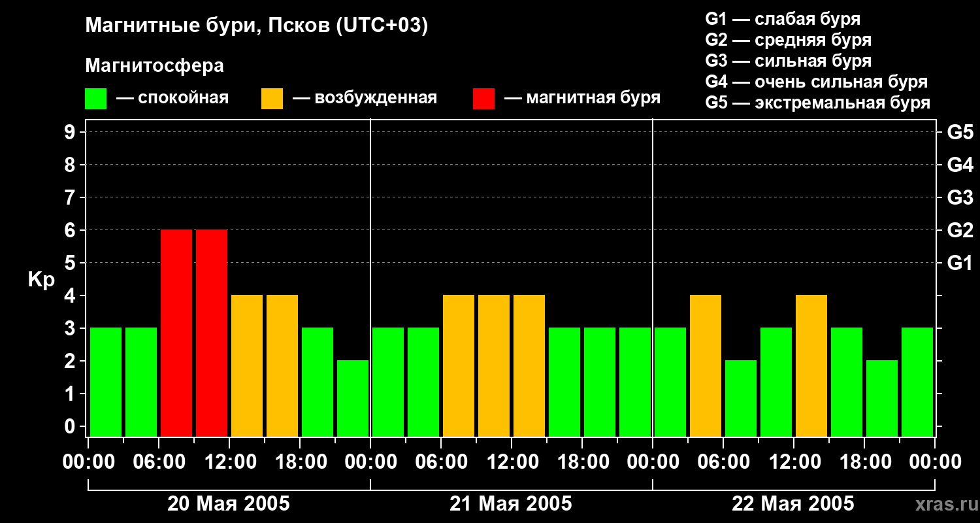This screenshot has width=980, height=523.
Task: Select the red "магнитная буря" legend swatch
Action: [483, 99]
